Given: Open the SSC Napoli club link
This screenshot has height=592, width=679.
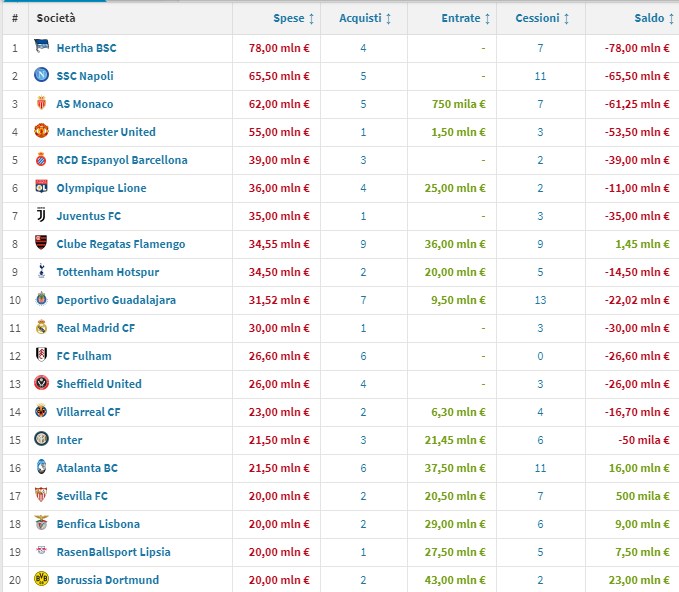Looking at the screenshot, I should [x=85, y=76].
